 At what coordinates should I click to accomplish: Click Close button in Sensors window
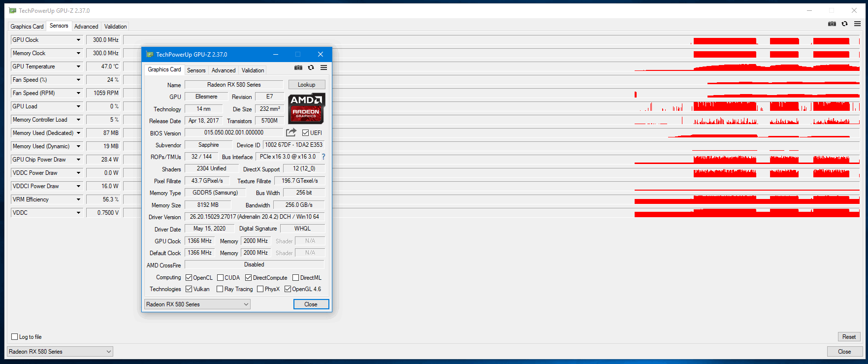(845, 352)
